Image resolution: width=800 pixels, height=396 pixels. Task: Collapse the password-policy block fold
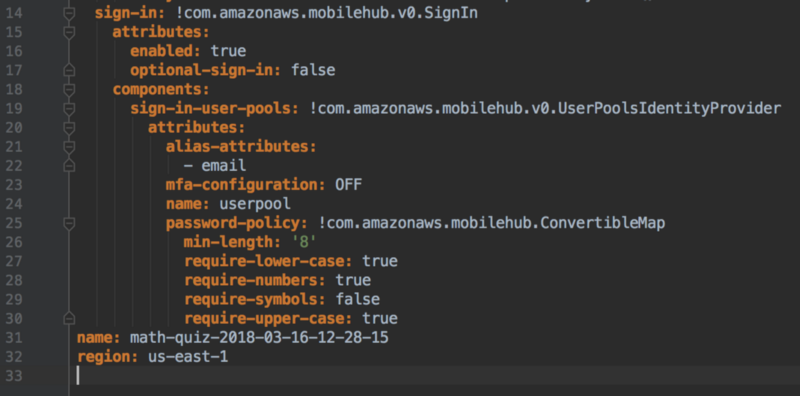(69, 224)
